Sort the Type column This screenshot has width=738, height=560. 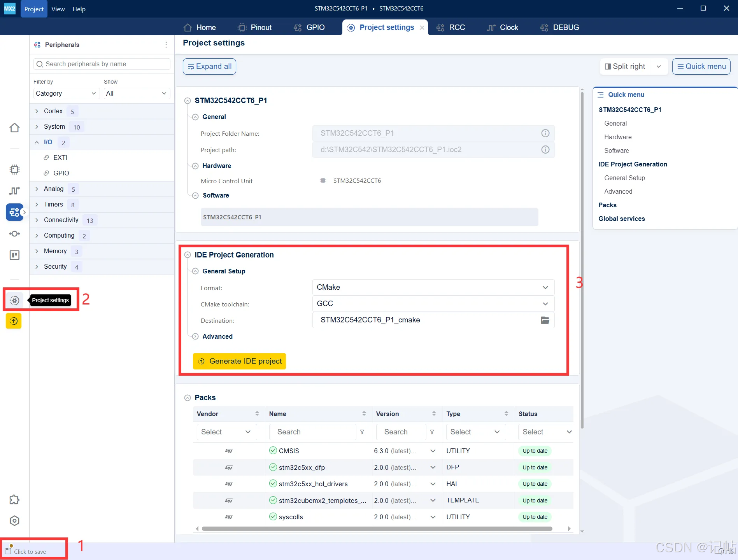tap(506, 414)
